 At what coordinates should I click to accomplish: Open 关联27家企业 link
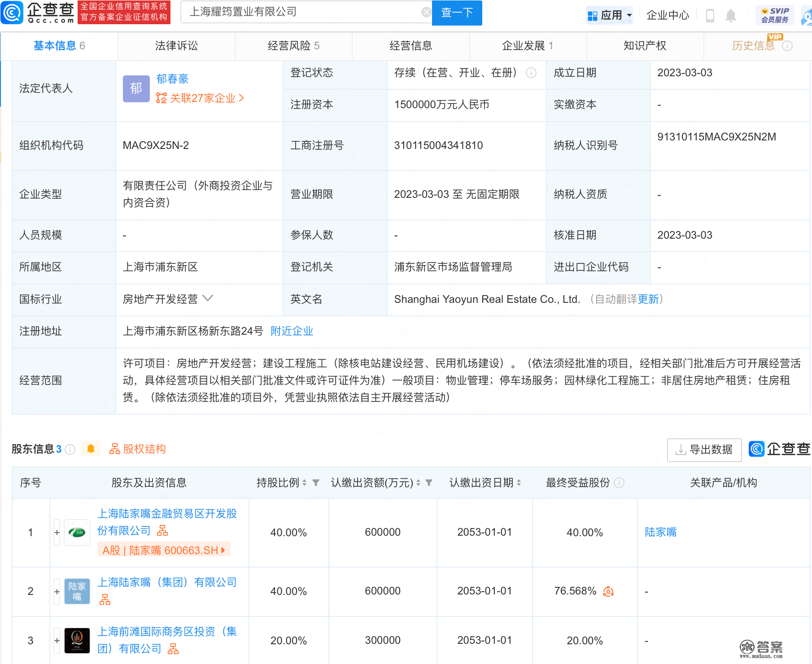(x=200, y=98)
